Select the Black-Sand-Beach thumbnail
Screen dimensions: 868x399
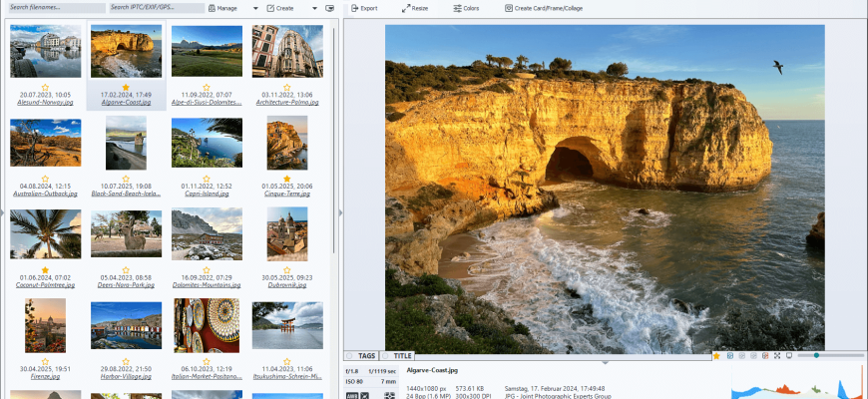pyautogui.click(x=127, y=143)
